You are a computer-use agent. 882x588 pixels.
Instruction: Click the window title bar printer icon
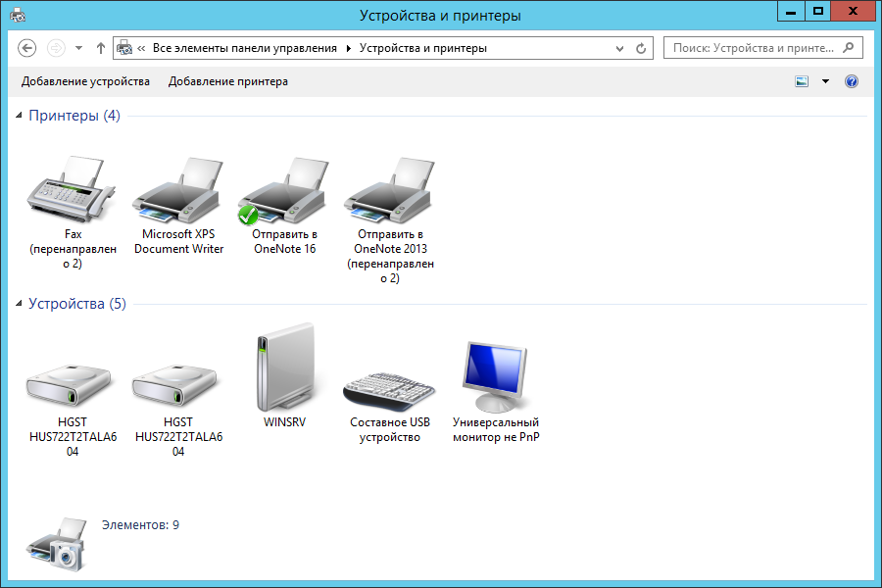pyautogui.click(x=18, y=15)
